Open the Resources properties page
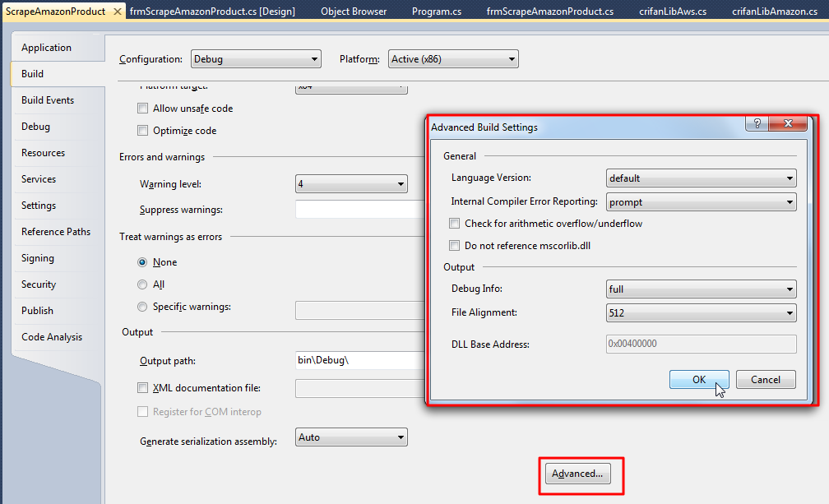Screen dimensions: 829x504 (x=58, y=153)
